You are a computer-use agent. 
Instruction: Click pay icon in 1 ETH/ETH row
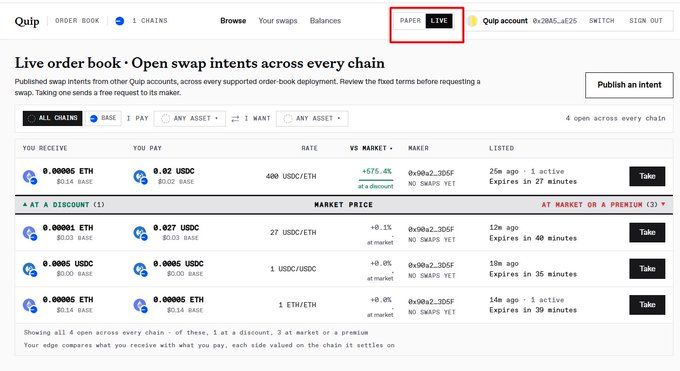(x=140, y=305)
